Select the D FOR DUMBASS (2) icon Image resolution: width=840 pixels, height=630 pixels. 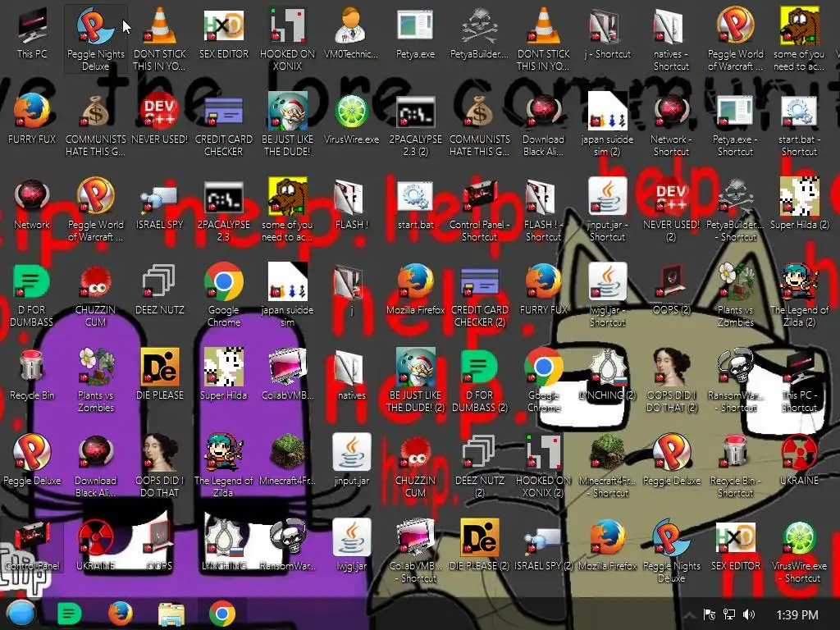point(479,381)
